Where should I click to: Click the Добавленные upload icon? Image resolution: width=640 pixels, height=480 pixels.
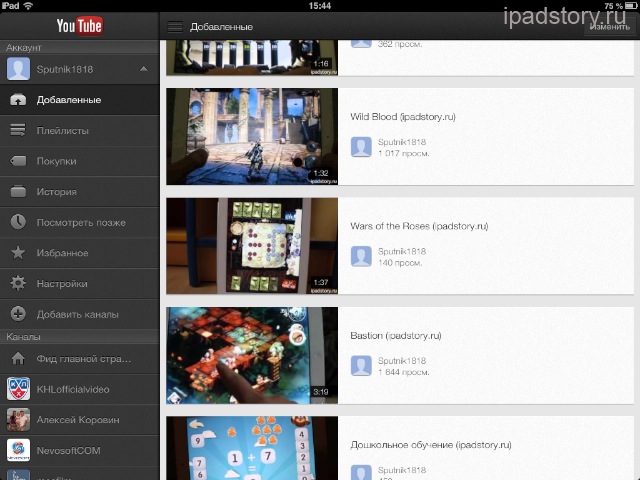pos(18,100)
